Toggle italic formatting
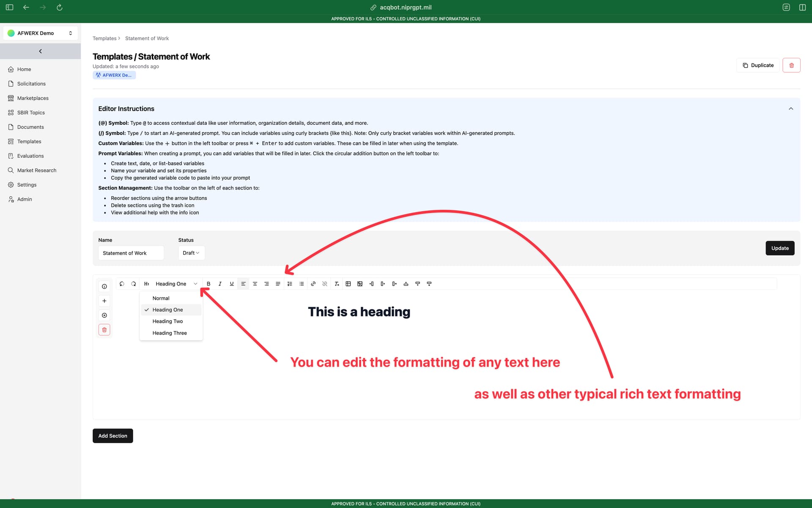Viewport: 812px width, 508px height. point(220,284)
